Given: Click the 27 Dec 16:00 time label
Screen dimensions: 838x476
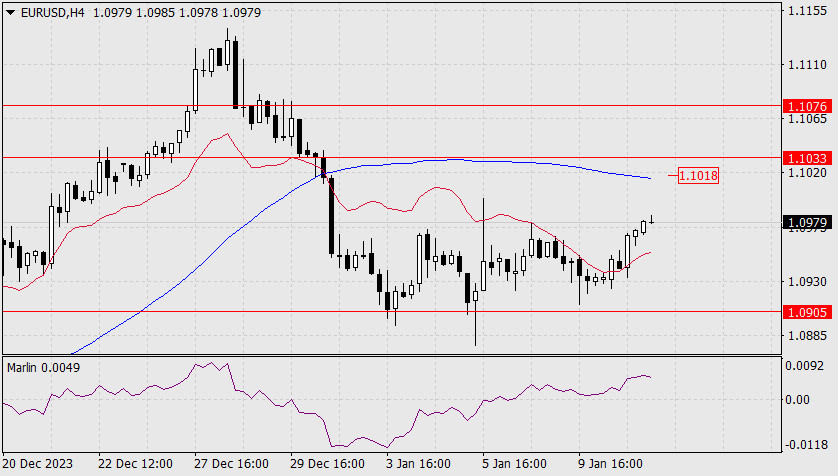Looking at the screenshot, I should pos(231,463).
